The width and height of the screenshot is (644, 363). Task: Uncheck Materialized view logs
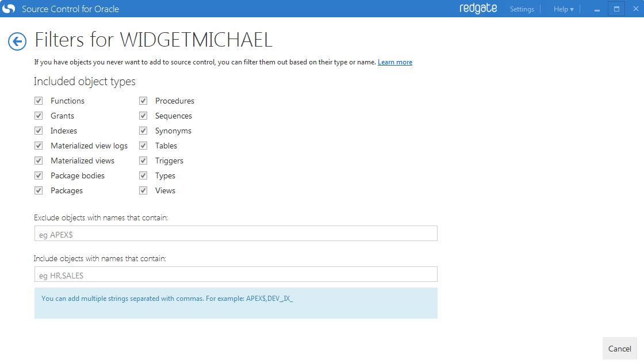[39, 146]
